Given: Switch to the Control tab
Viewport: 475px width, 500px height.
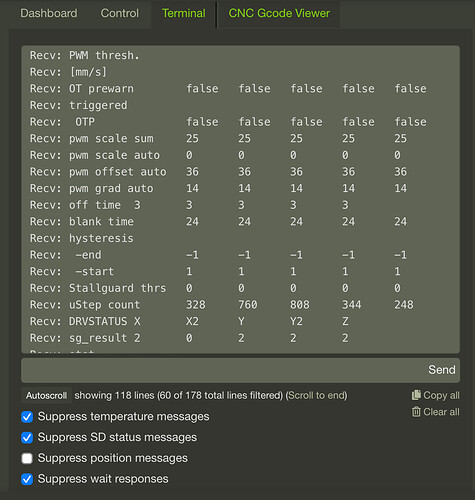Looking at the screenshot, I should (120, 13).
